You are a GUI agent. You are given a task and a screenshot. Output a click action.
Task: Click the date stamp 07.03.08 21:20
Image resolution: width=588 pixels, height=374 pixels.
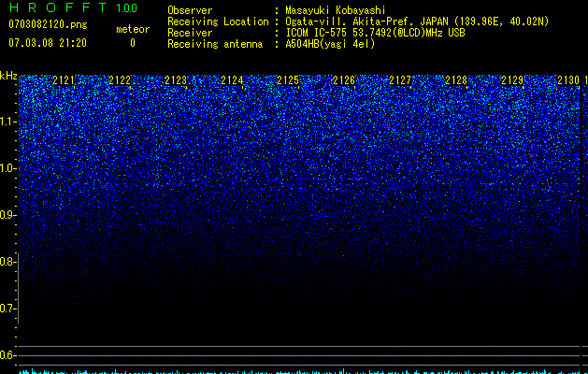(x=48, y=43)
